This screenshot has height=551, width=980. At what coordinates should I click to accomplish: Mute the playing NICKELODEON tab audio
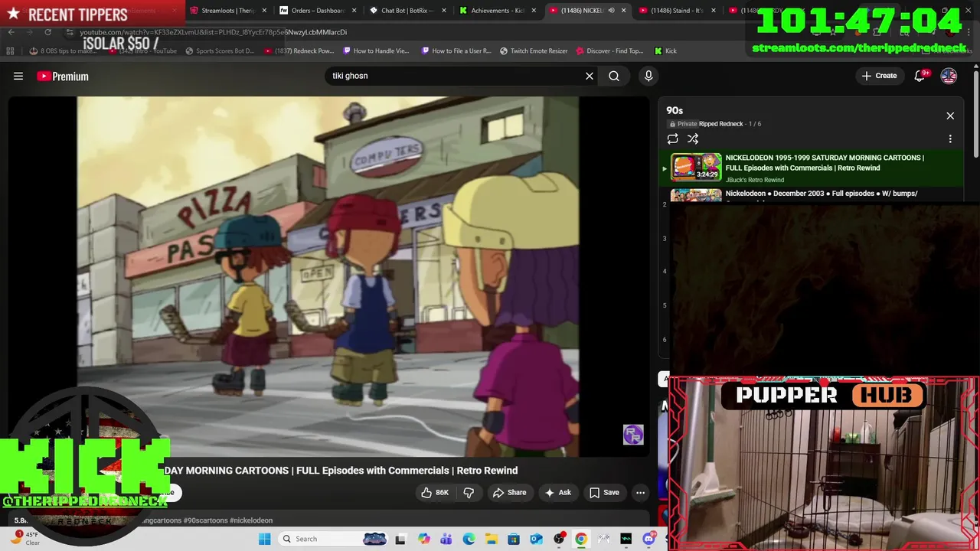611,11
